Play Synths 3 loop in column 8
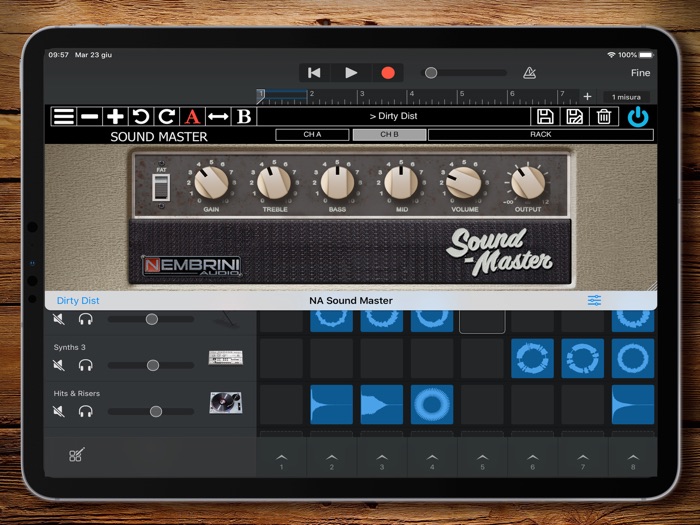 coord(633,358)
